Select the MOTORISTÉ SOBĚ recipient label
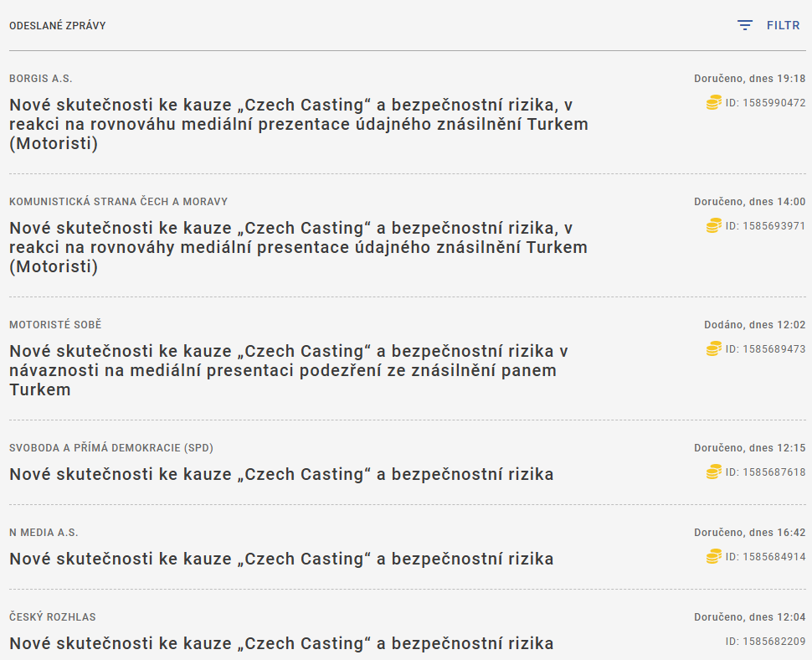This screenshot has width=812, height=660. click(x=55, y=325)
